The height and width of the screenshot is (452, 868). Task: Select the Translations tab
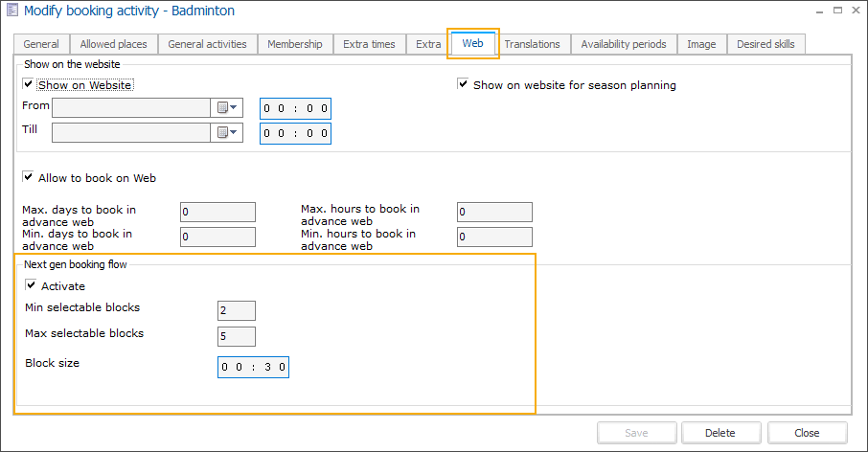[532, 44]
